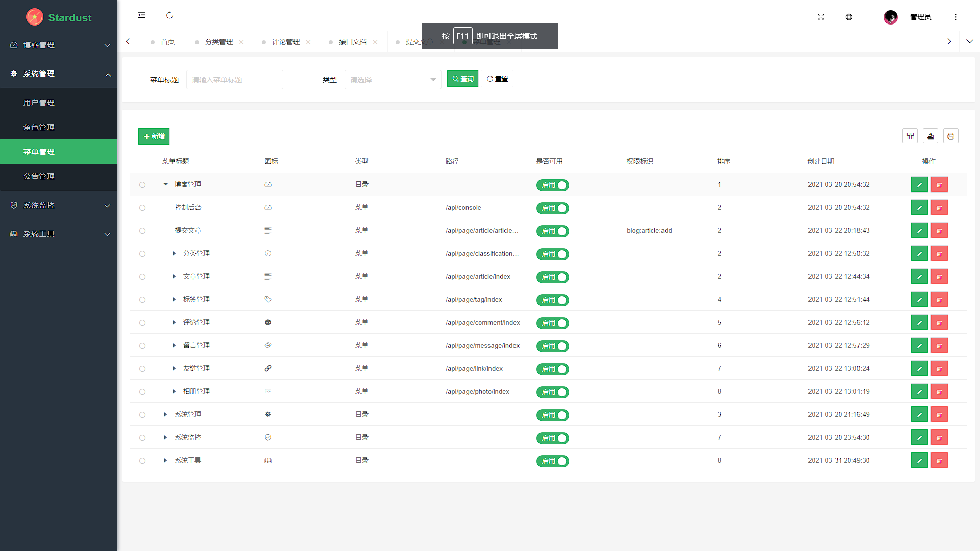Toggle the 系统管理 row enabled switch
This screenshot has width=980, height=551.
pos(552,415)
